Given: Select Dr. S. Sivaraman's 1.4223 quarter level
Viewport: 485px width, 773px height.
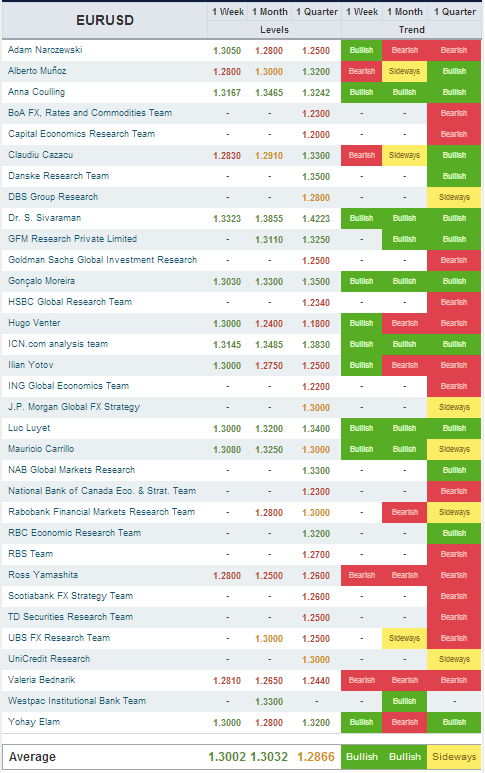Looking at the screenshot, I should 316,218.
